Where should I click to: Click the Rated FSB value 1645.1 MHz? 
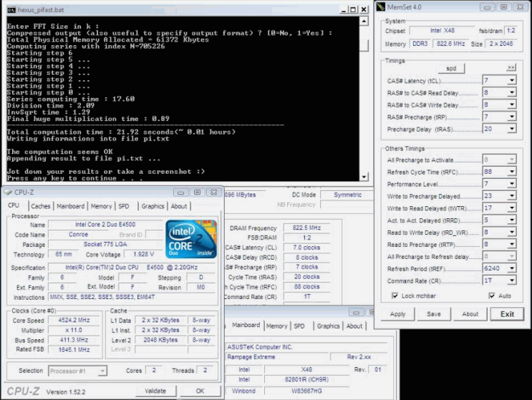coord(74,349)
